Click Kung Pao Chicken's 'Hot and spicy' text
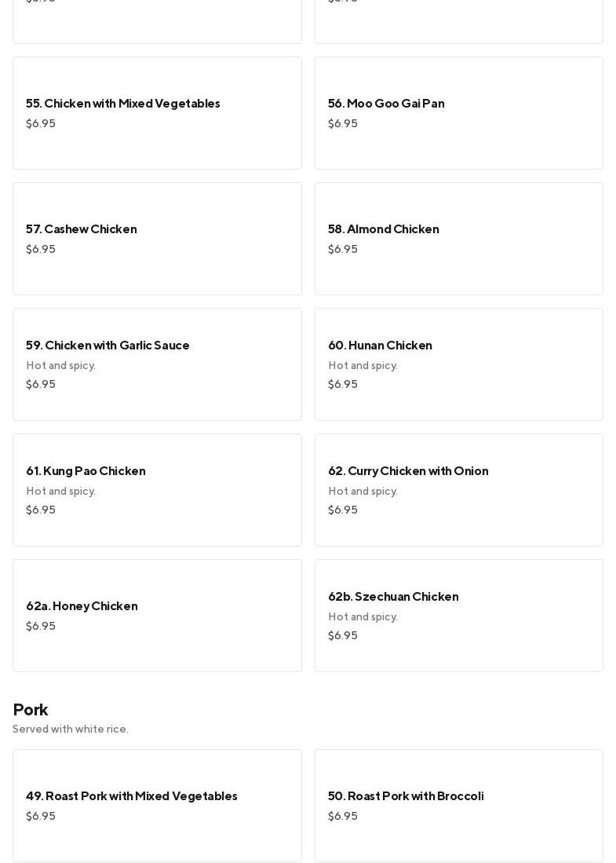 pos(61,491)
